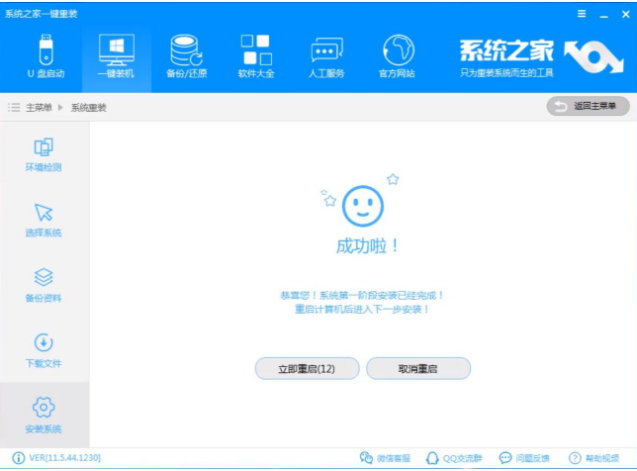Minimize the 系统之家 window
This screenshot has width=637, height=471.
pos(604,15)
